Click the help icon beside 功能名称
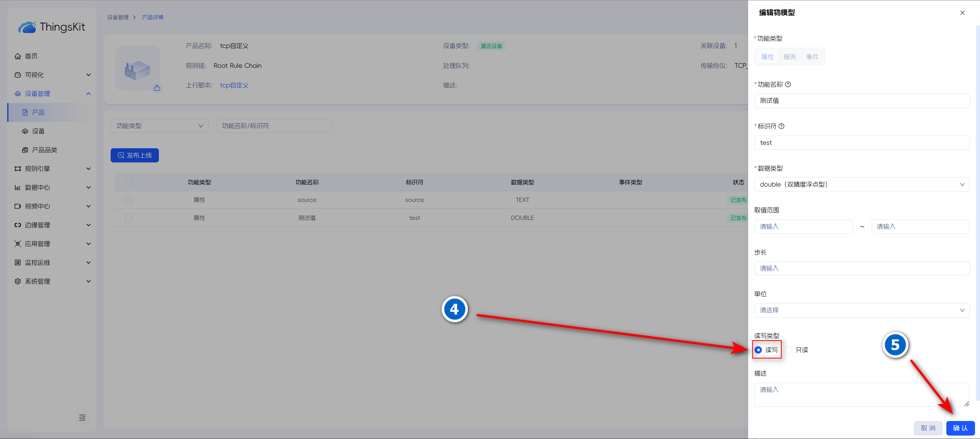980x439 pixels. (x=788, y=84)
